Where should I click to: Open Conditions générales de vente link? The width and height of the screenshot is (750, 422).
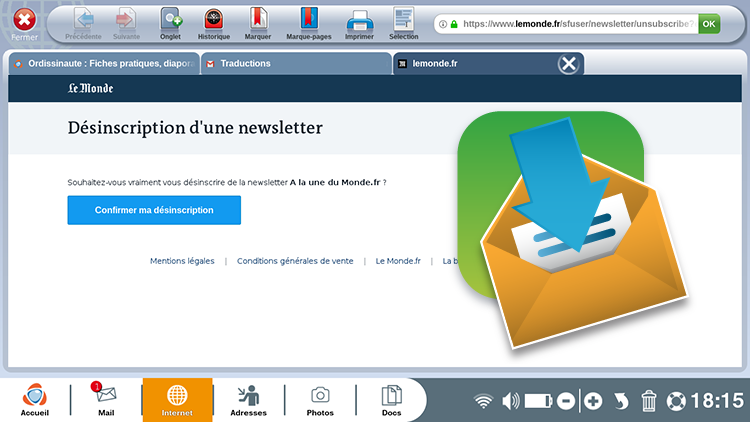point(295,261)
